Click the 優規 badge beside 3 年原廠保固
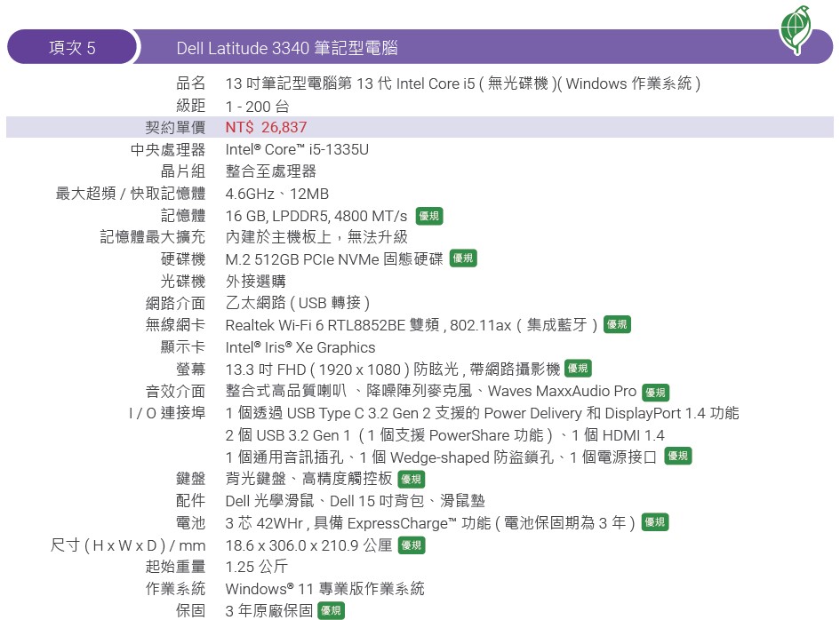840x620 pixels. click(x=331, y=610)
